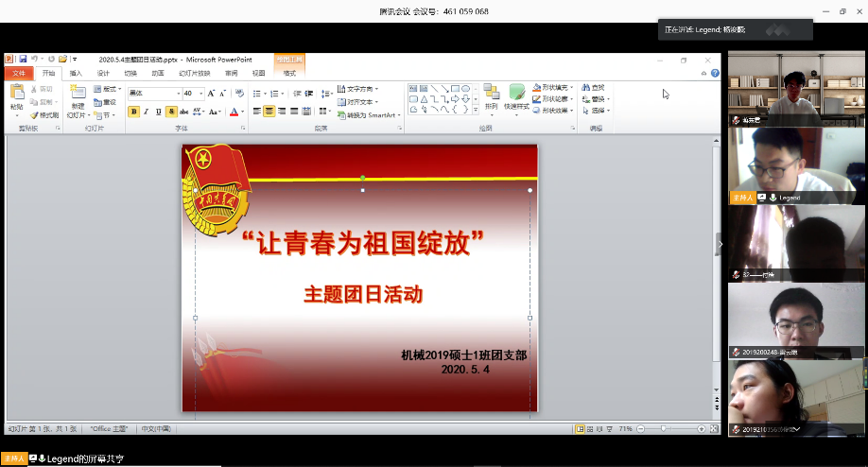868x467 pixels.
Task: Click the zoom slider handle
Action: (663, 429)
